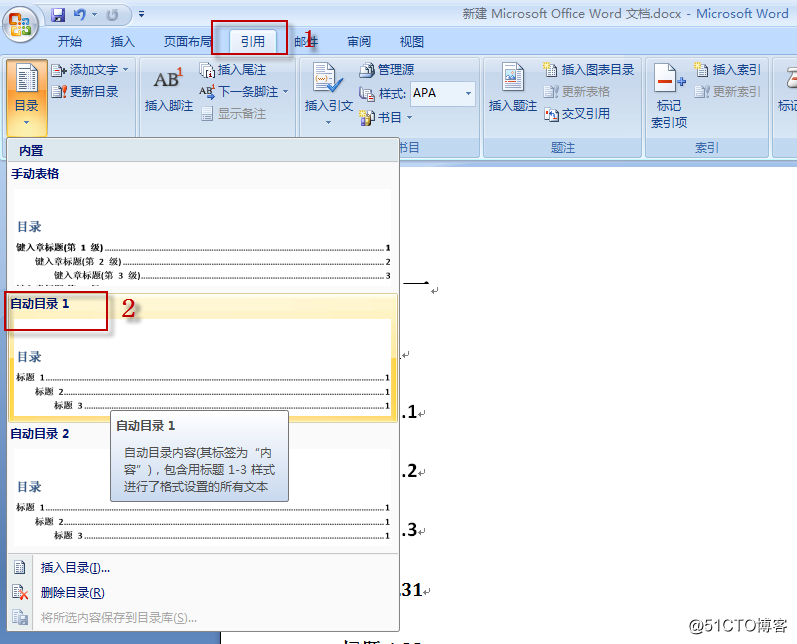The width and height of the screenshot is (797, 644).
Task: Switch to the 开始 tab
Action: click(70, 42)
